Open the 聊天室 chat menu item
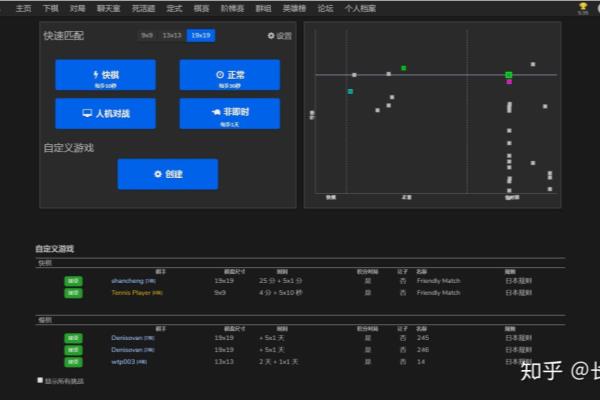 [x=110, y=7]
